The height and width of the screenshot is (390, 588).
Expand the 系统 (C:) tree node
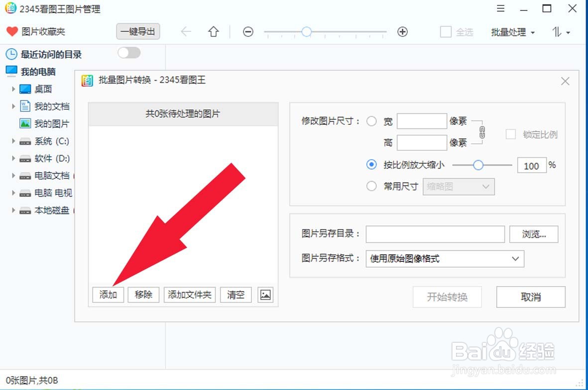coord(13,141)
